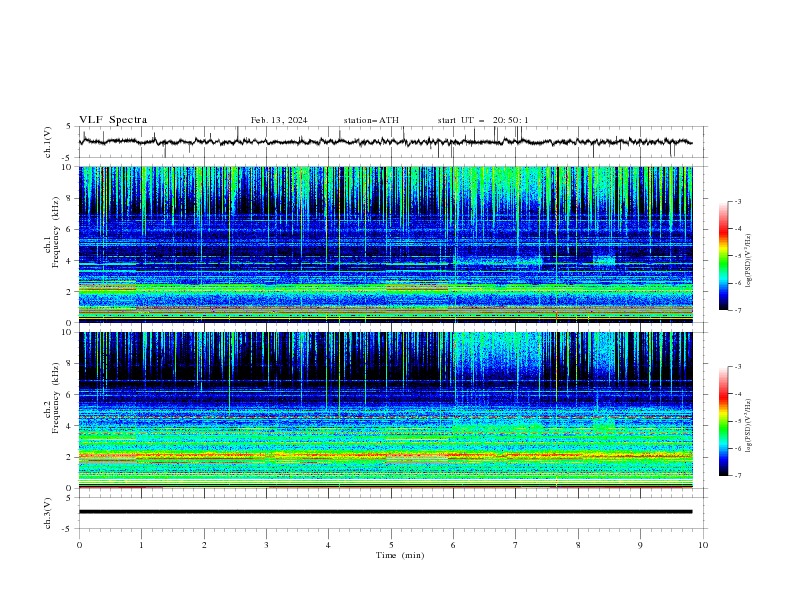Select the "ch.2 Frequency (kHz)" axis label
Image resolution: width=792 pixels, height=612 pixels.
point(52,398)
